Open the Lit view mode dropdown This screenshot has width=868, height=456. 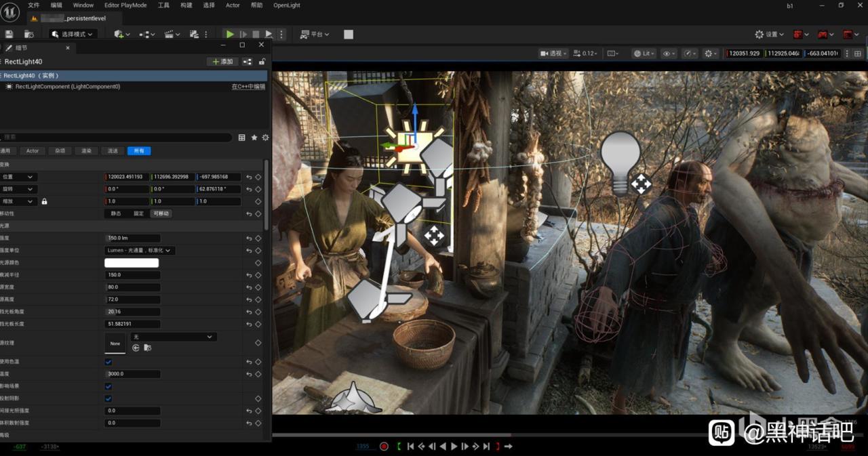[644, 54]
